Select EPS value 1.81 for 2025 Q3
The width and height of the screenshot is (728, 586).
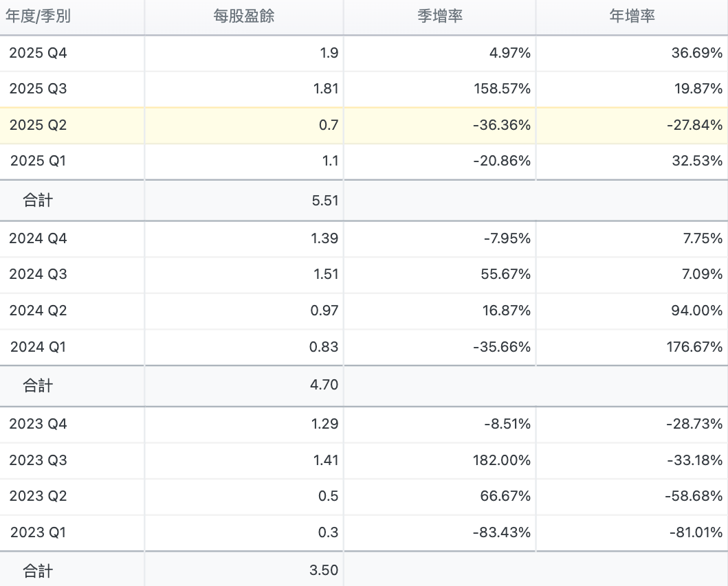coord(325,89)
